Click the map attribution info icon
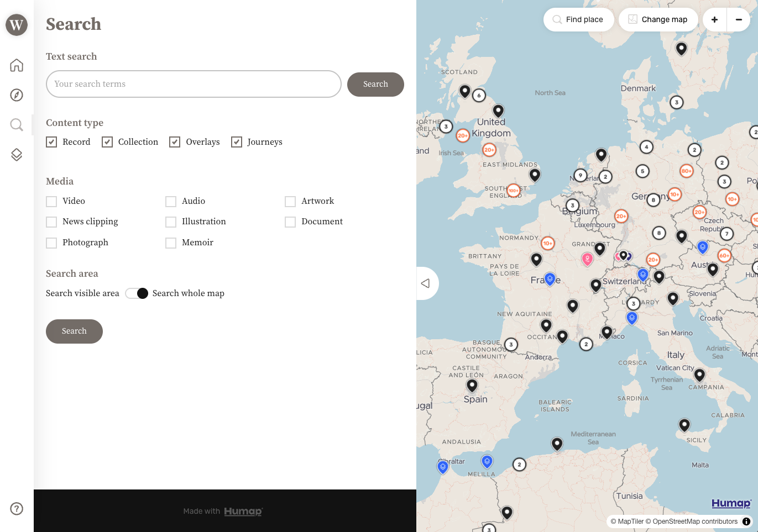758x532 pixels. (x=746, y=522)
